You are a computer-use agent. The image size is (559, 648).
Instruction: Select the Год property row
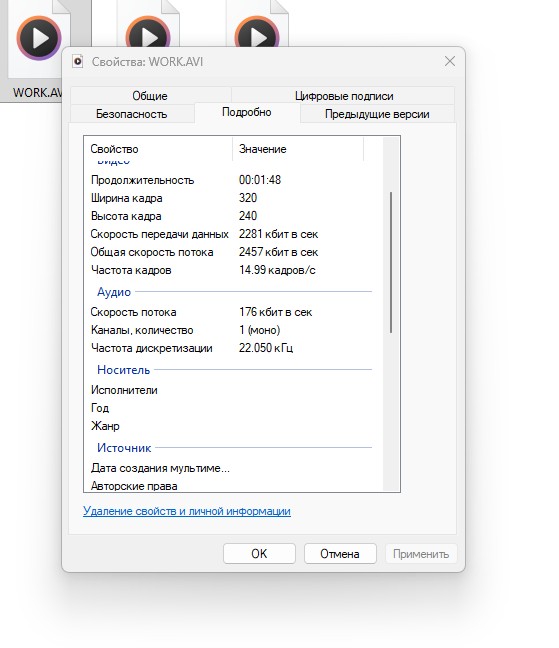pos(231,408)
